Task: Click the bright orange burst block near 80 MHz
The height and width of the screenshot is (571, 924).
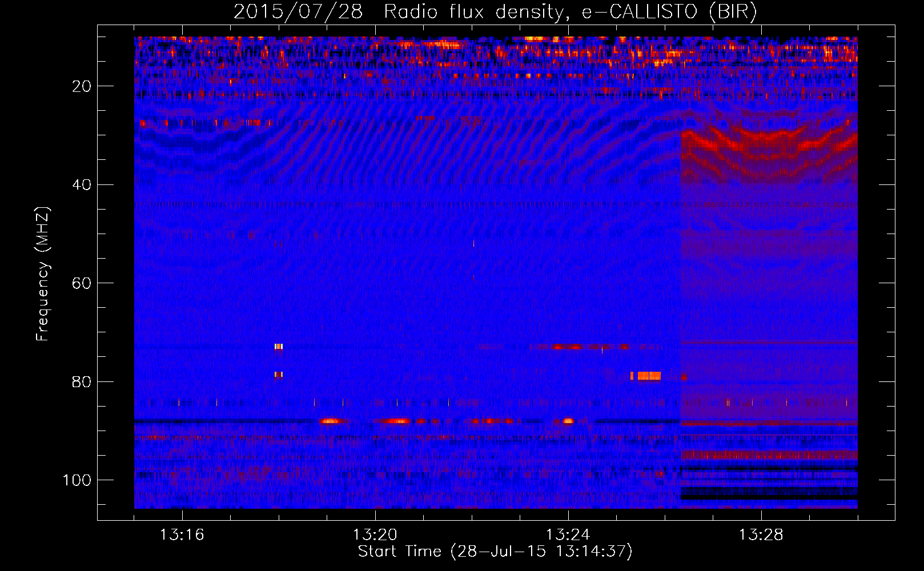Action: click(x=649, y=376)
